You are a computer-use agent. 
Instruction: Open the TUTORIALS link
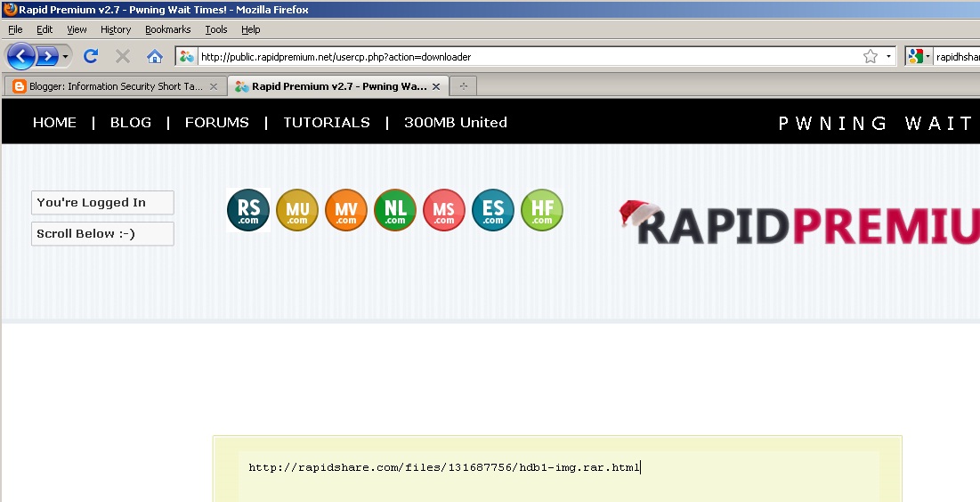click(327, 123)
